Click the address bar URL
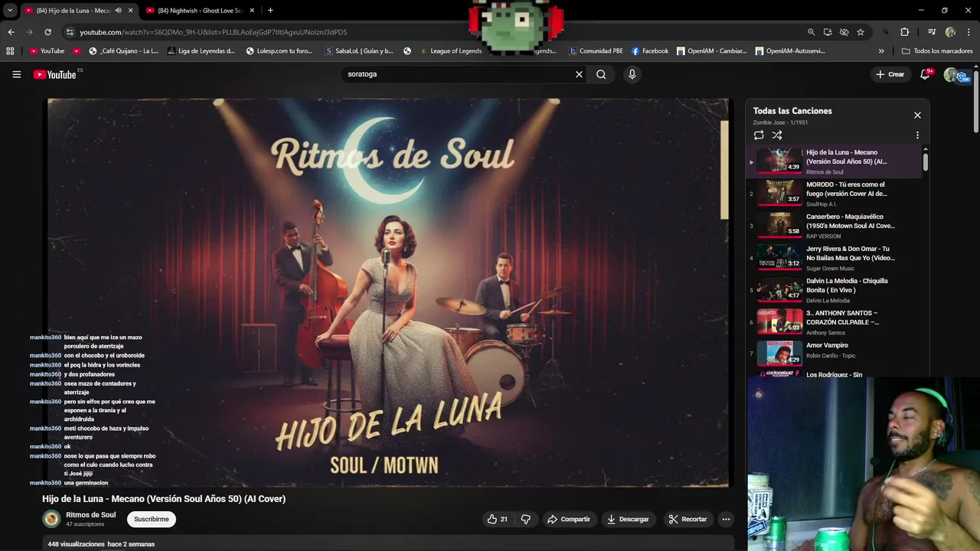 [x=214, y=32]
